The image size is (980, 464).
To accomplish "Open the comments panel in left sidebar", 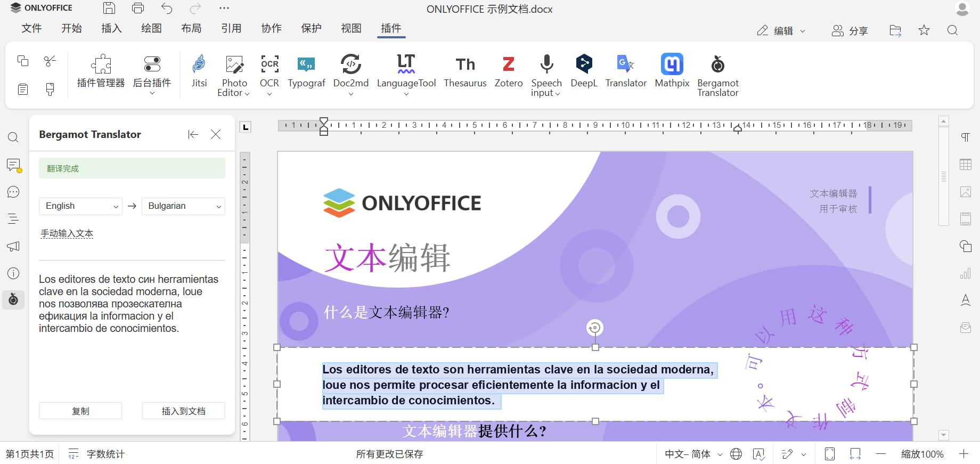I will point(13,165).
